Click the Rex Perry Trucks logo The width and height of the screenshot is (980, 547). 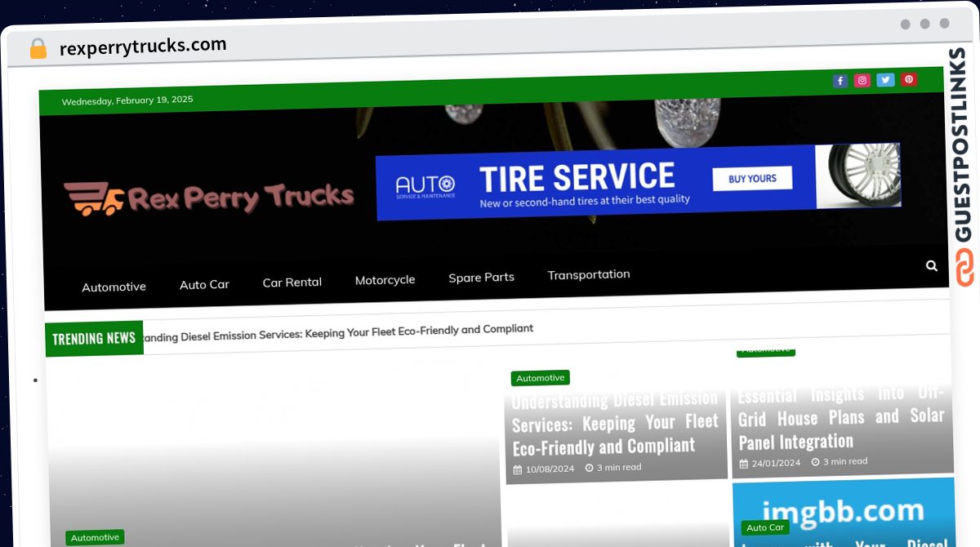209,198
